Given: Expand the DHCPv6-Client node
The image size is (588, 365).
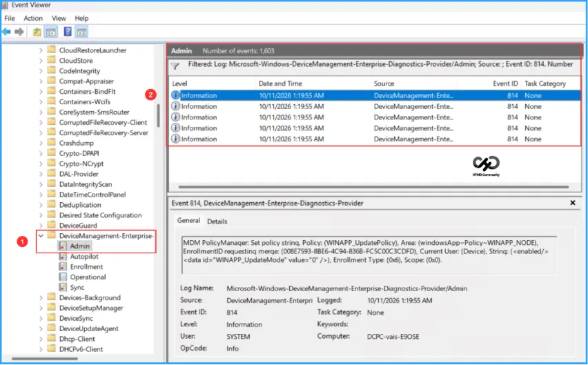Looking at the screenshot, I should pyautogui.click(x=41, y=349).
